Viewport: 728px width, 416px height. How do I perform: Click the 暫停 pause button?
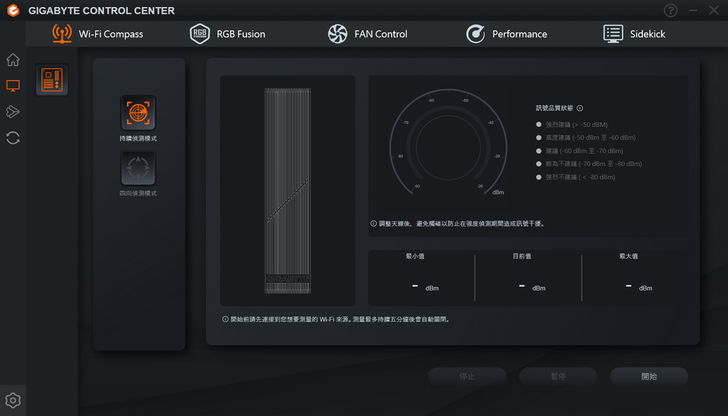pos(558,376)
